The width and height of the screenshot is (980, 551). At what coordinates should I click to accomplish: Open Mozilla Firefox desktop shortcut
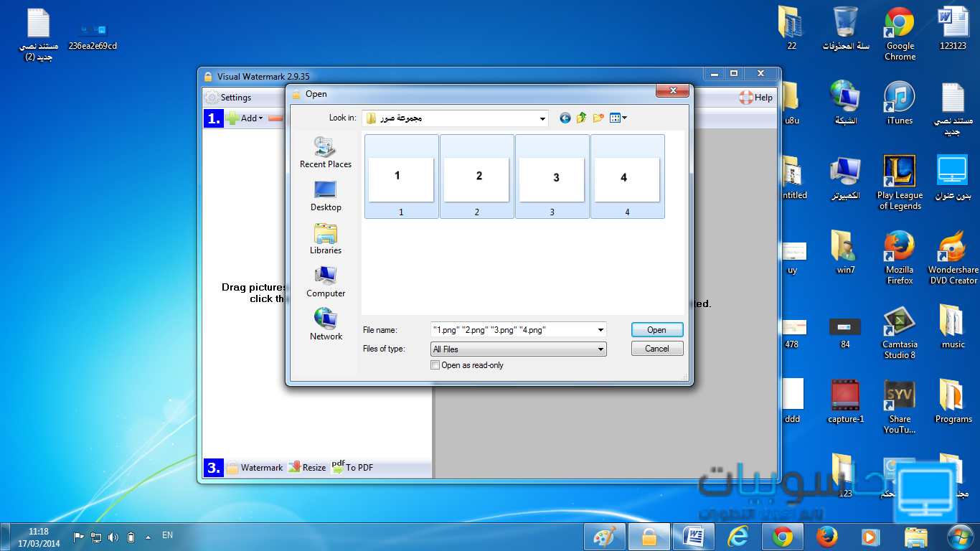[x=900, y=258]
